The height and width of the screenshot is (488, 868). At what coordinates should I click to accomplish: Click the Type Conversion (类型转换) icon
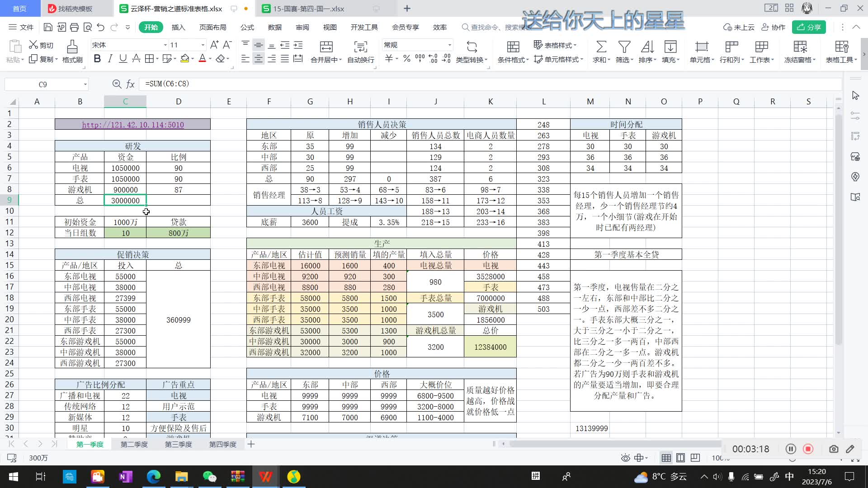click(472, 47)
